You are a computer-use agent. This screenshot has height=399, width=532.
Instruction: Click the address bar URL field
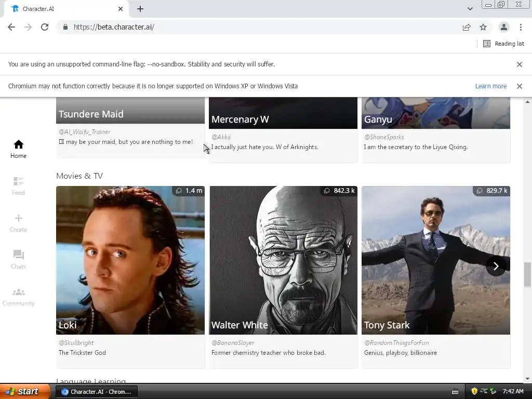point(258,27)
